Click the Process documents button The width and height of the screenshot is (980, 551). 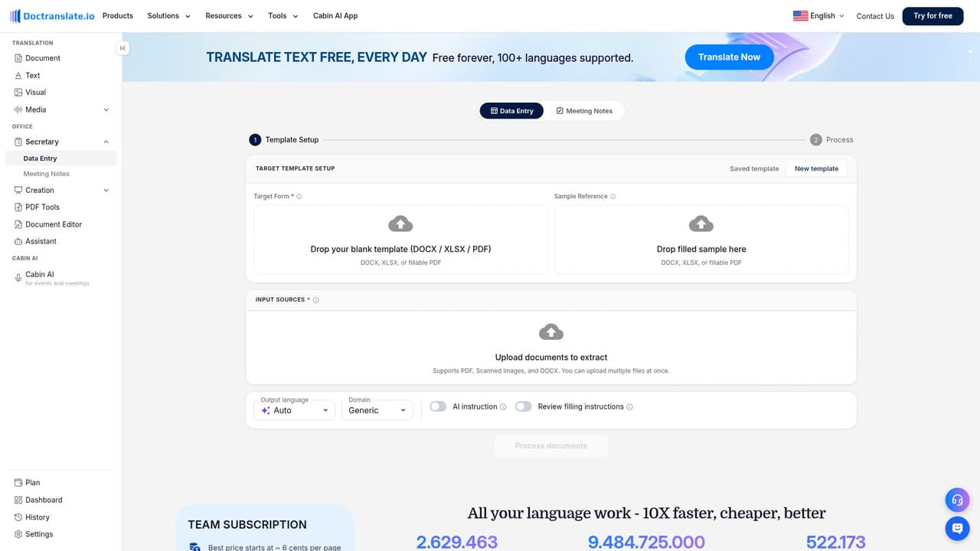point(551,446)
